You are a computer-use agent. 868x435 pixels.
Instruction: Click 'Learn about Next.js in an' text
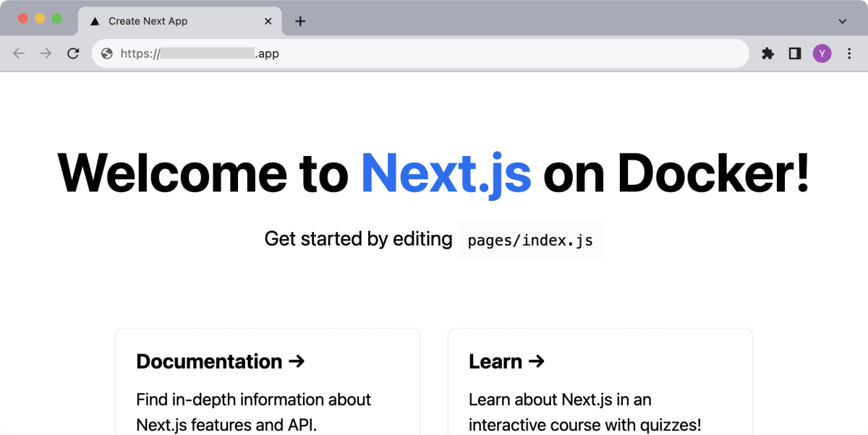561,400
